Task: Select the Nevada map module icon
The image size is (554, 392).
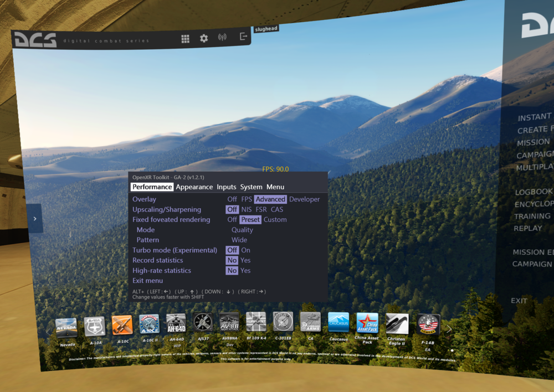Action: [67, 327]
